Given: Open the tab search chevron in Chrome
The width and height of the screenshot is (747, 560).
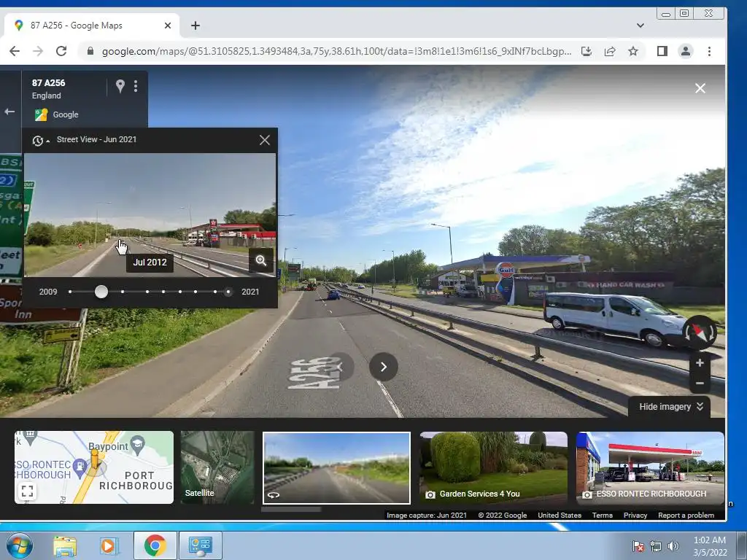Looking at the screenshot, I should coord(640,26).
